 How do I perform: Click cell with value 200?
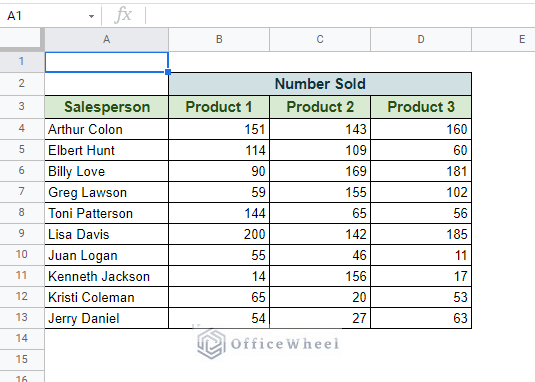219,234
